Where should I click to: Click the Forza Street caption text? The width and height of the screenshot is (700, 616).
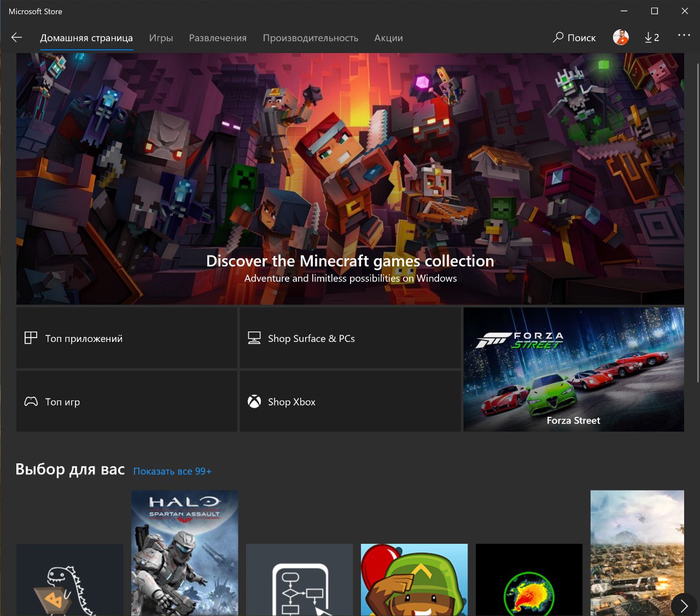(573, 420)
